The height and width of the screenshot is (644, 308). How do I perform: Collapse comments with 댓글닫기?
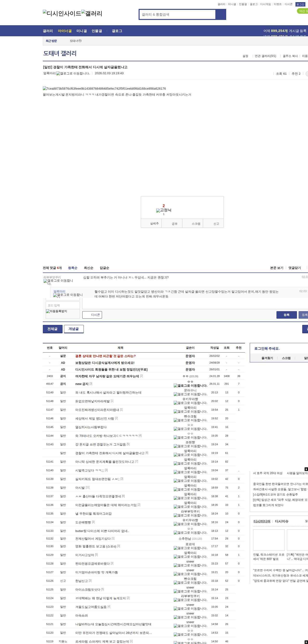click(295, 268)
